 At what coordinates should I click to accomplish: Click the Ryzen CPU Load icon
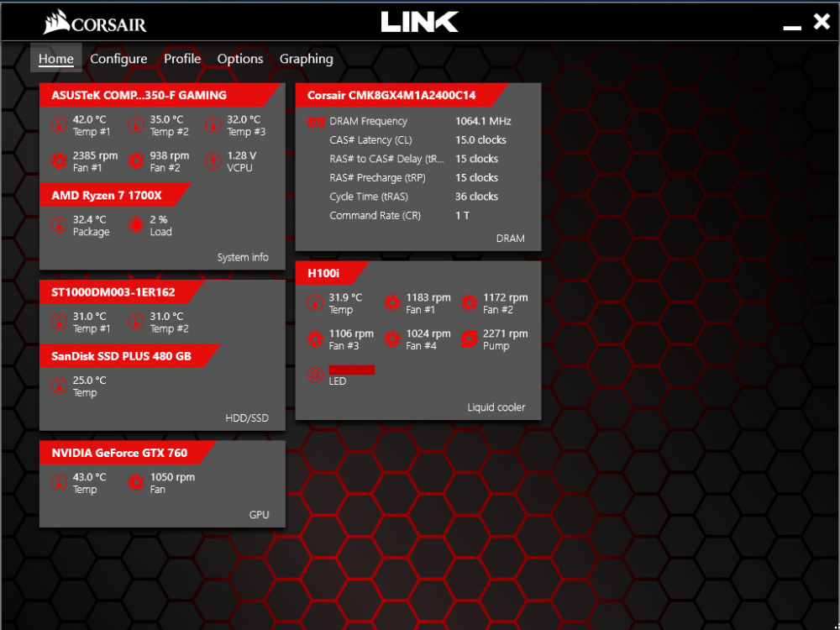coord(135,225)
